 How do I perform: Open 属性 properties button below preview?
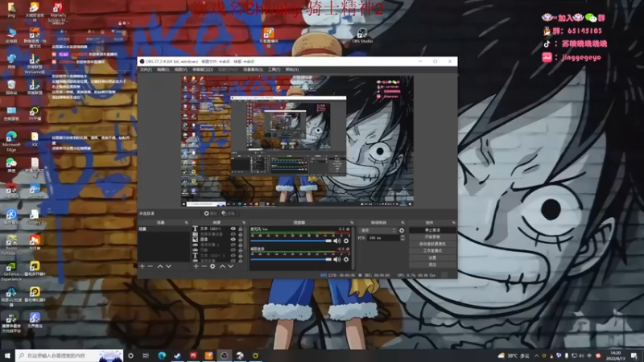coord(210,213)
